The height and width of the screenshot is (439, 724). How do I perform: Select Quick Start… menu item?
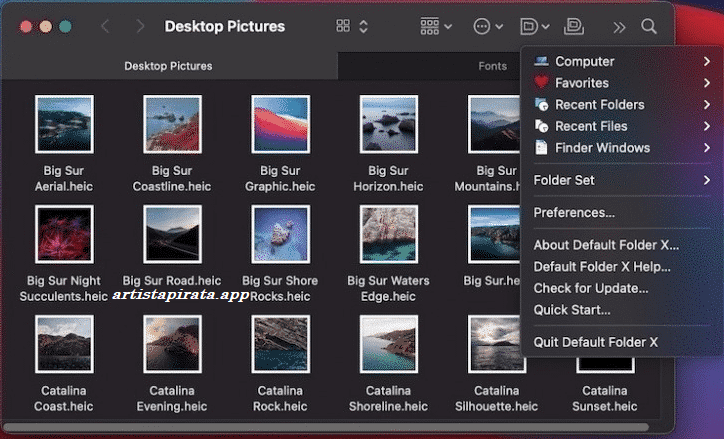621,310
